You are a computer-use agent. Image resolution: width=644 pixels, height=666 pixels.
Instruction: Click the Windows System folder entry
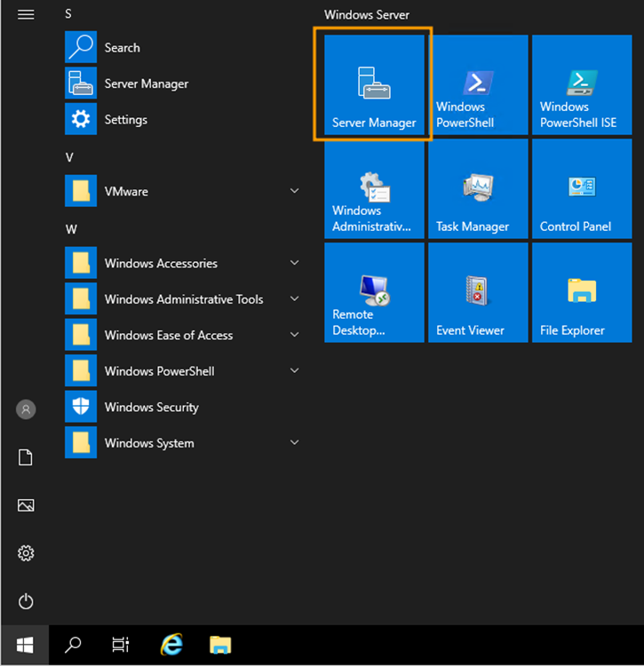(185, 442)
